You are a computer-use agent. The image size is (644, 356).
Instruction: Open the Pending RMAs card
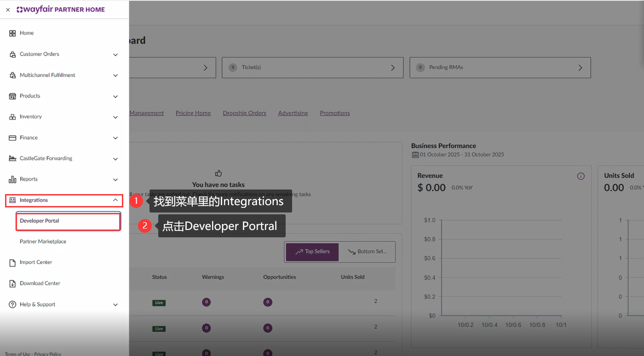500,68
